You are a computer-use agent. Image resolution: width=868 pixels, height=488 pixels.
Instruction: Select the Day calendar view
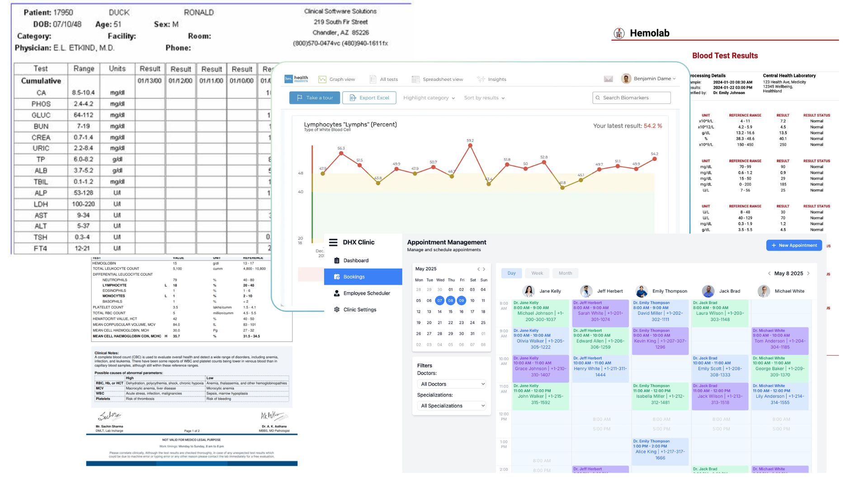pos(511,273)
